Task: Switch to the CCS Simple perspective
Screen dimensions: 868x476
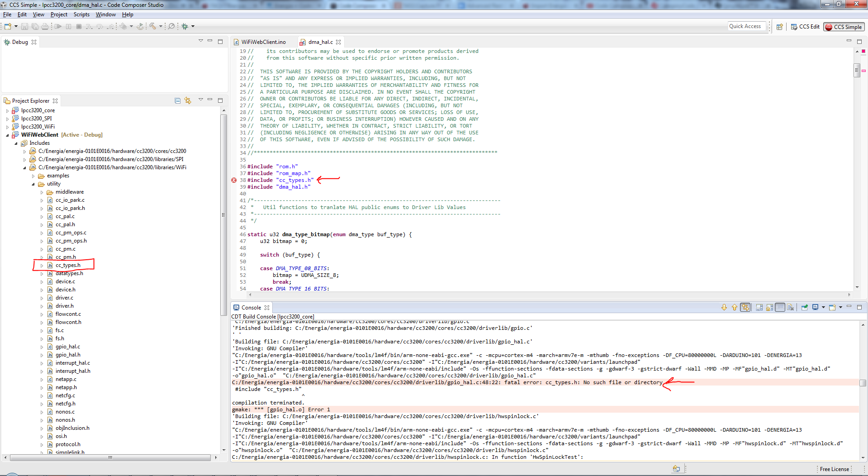Action: tap(844, 27)
